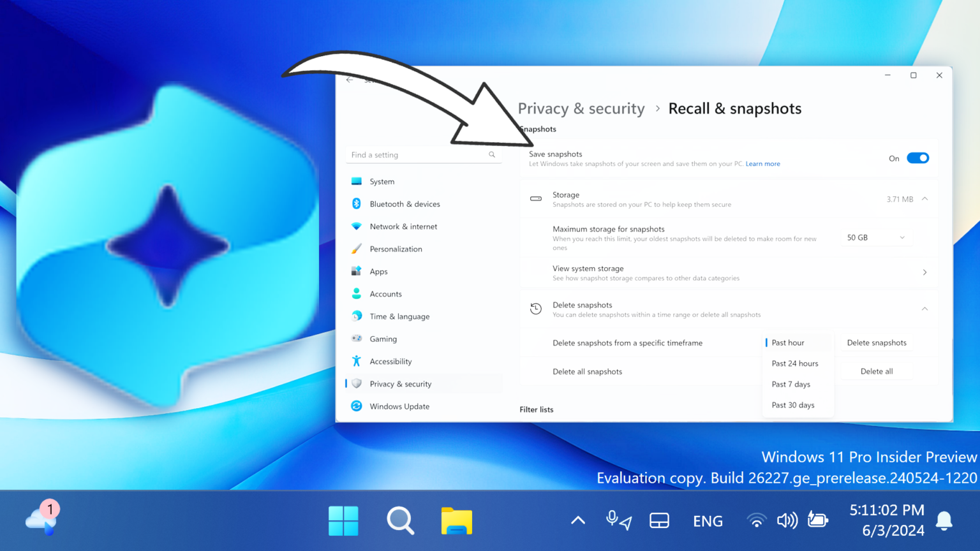Open the Gaming controller icon

point(357,339)
